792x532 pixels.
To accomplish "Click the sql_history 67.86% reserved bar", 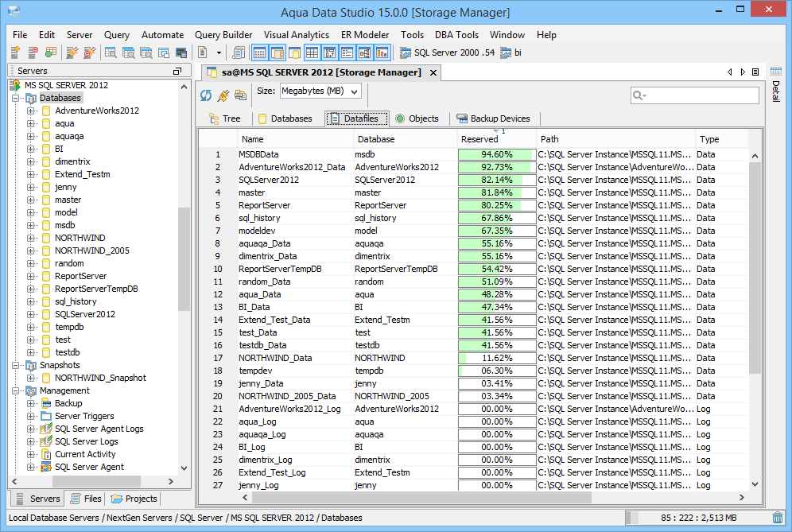I will (x=497, y=218).
